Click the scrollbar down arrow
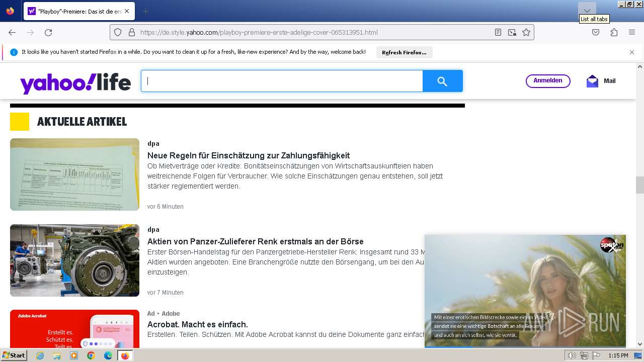644x362 pixels. pyautogui.click(x=640, y=344)
